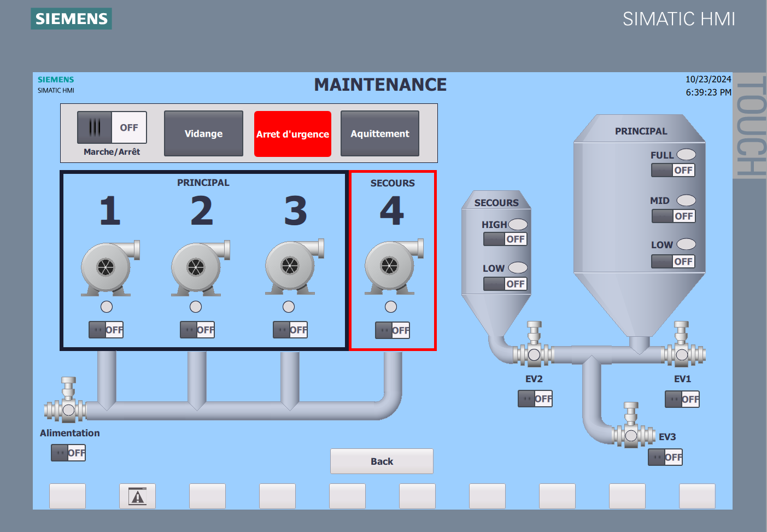Click the Principal tank MID level indicator
The width and height of the screenshot is (767, 532).
pos(686,200)
